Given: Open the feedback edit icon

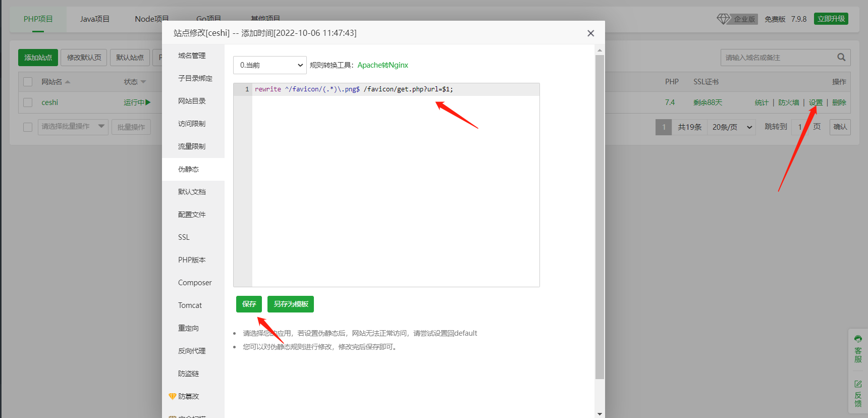Looking at the screenshot, I should [858, 384].
